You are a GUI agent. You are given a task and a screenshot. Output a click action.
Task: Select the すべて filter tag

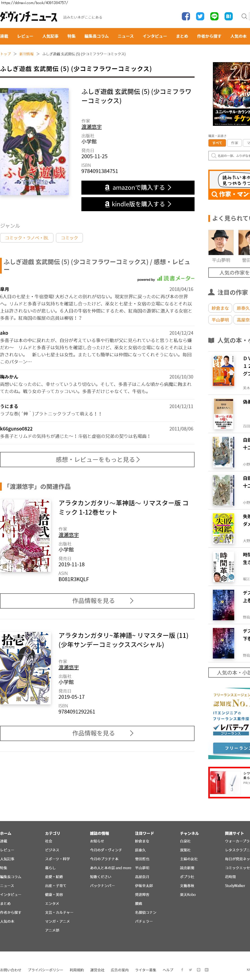217,143
